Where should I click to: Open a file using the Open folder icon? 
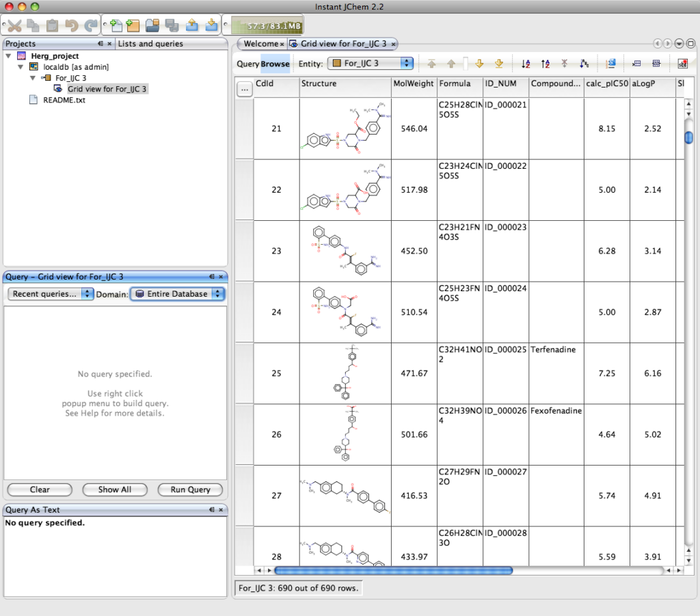[x=152, y=25]
